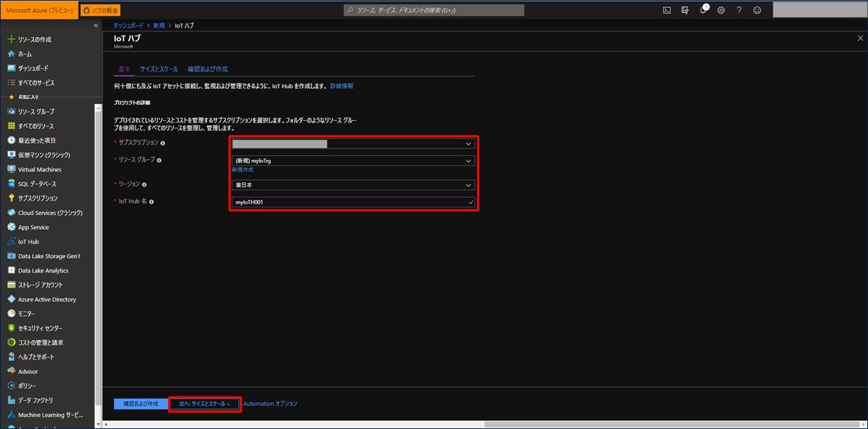
Task: Open Advisor icon in the sidebar
Action: click(11, 371)
